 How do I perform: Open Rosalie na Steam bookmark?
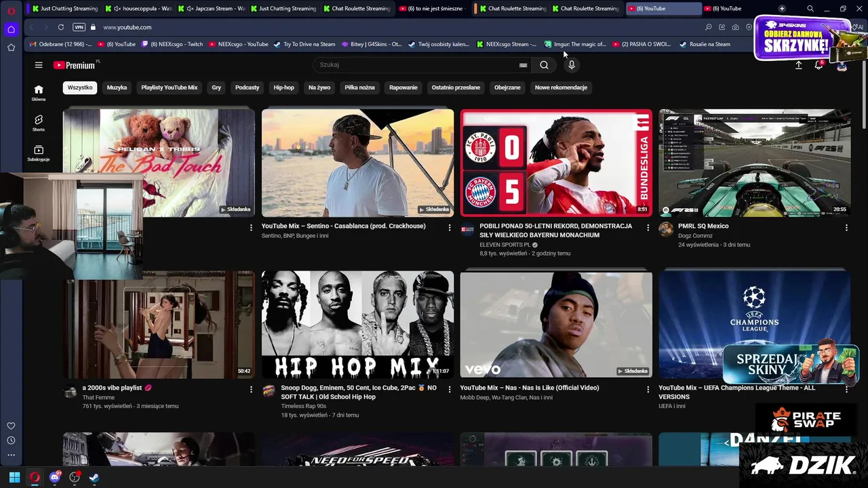705,44
